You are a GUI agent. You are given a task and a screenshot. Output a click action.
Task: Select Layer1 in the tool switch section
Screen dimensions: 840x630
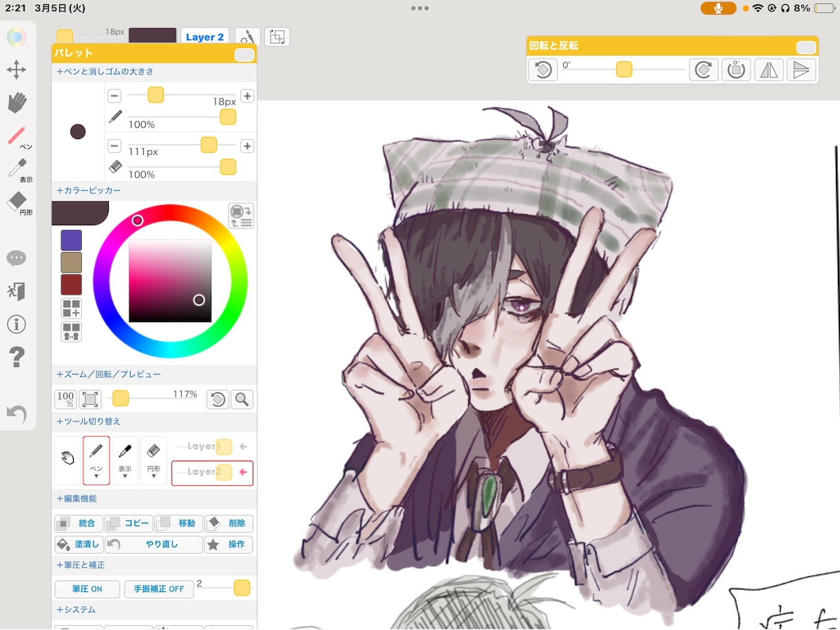[x=212, y=447]
